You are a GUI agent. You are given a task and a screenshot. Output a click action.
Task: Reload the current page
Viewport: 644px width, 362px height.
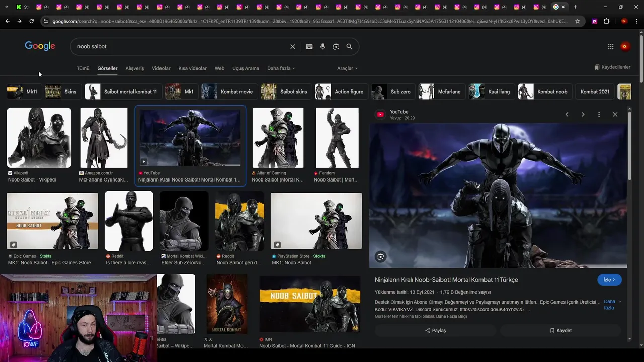click(31, 21)
